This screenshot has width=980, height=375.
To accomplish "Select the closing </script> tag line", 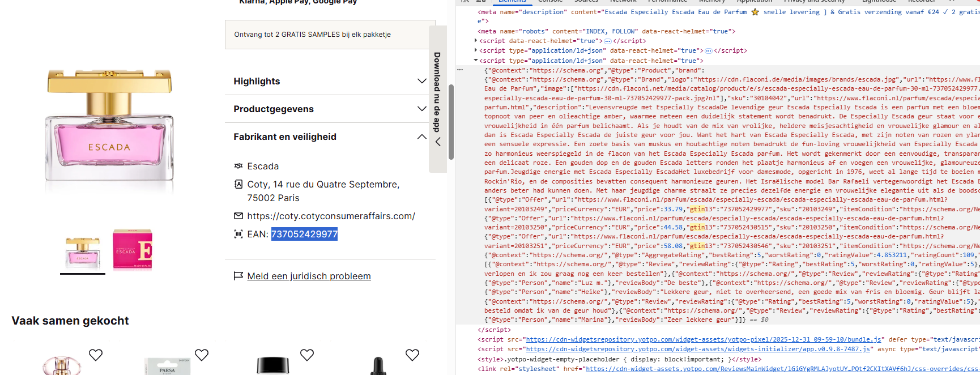I will (494, 330).
